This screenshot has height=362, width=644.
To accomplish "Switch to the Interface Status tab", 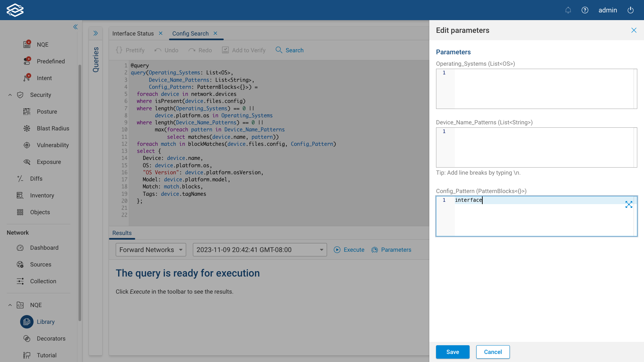I will pos(133,34).
